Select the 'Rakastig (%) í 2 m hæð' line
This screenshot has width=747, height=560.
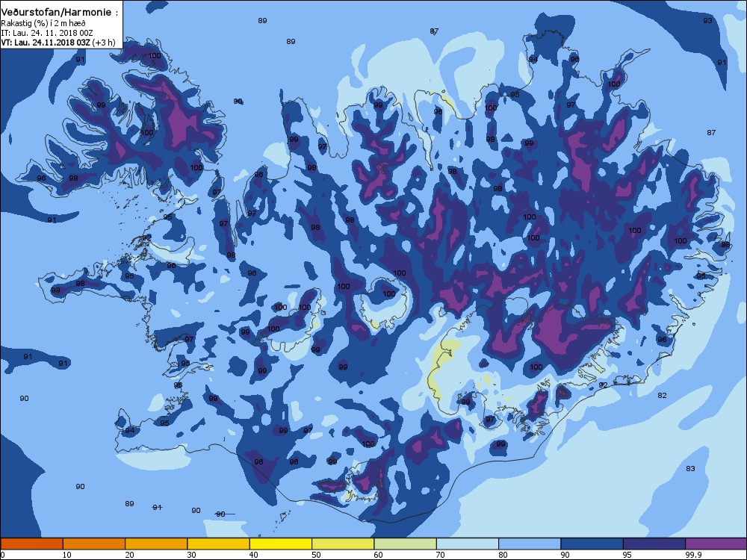pos(43,23)
